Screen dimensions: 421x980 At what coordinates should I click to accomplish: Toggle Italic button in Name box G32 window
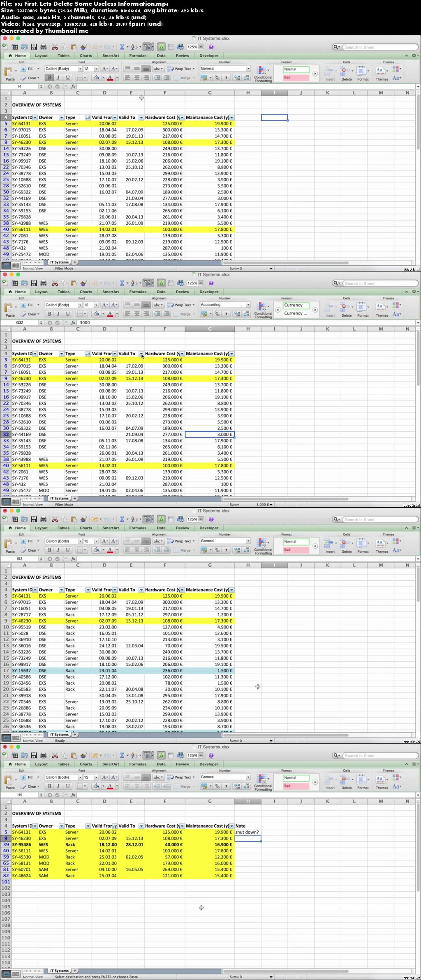tap(58, 314)
